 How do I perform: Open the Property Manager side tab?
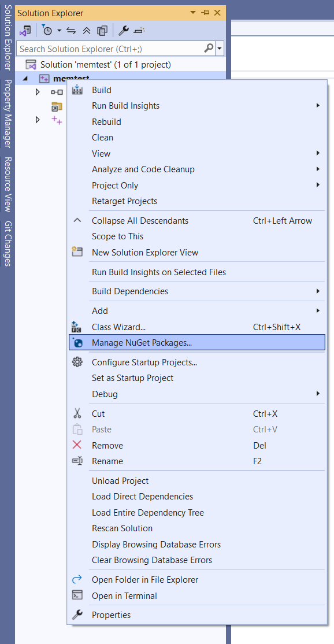[x=8, y=113]
